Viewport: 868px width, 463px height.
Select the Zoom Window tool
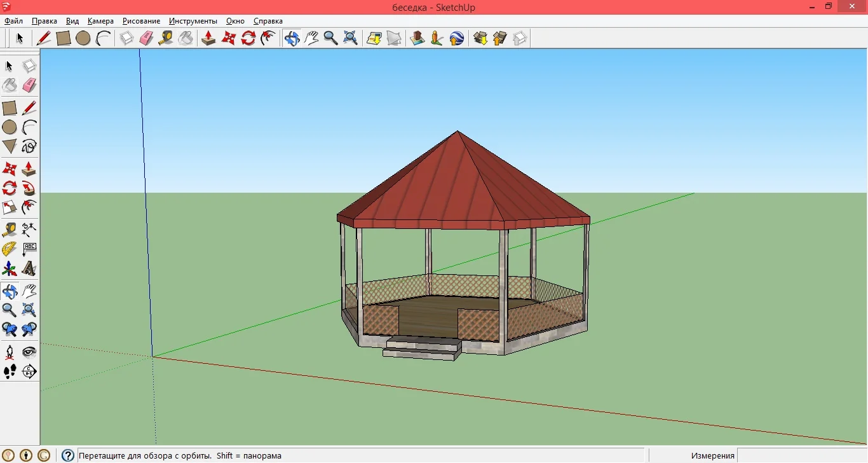click(x=29, y=310)
